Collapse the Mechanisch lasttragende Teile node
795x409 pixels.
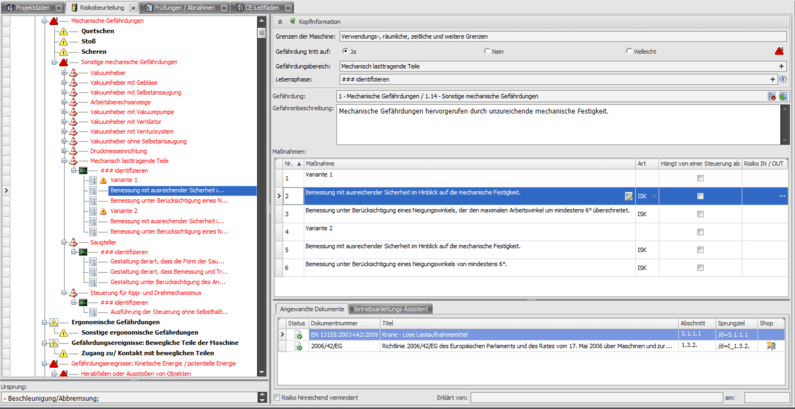pos(64,161)
